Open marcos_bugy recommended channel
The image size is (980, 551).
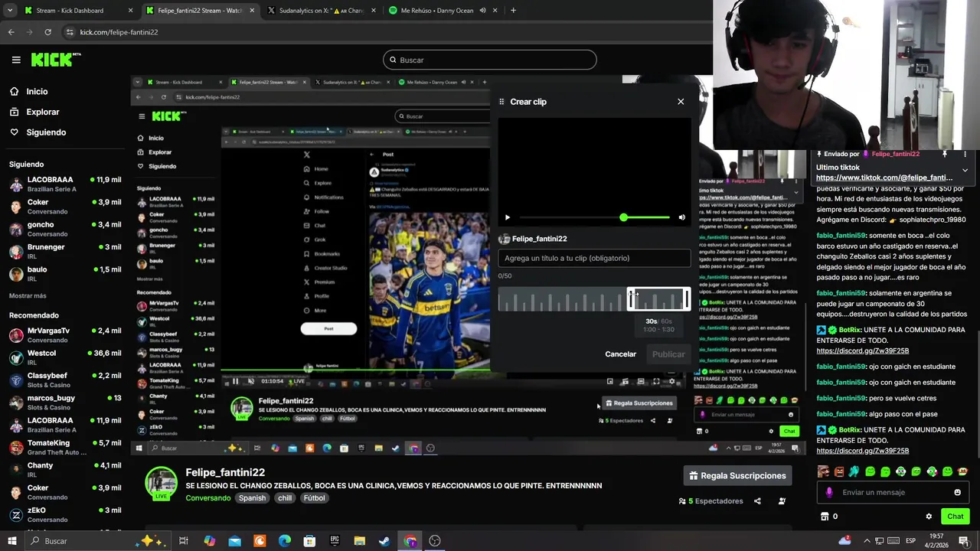tap(65, 403)
